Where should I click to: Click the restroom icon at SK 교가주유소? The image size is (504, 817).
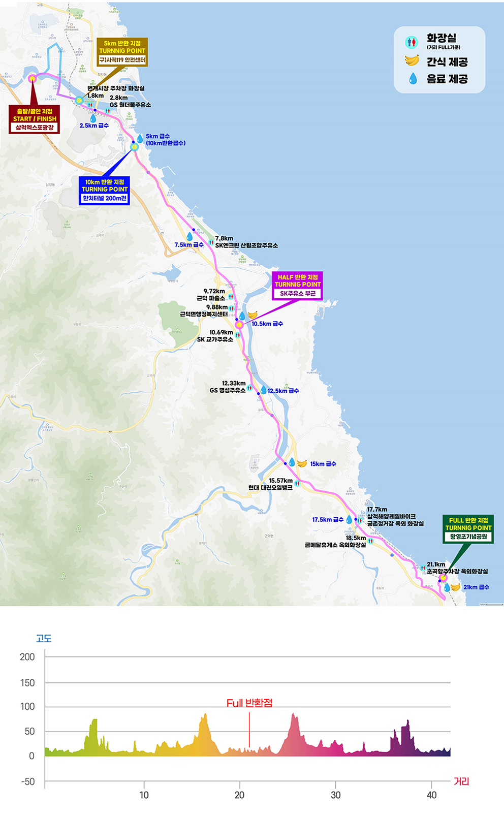click(237, 335)
